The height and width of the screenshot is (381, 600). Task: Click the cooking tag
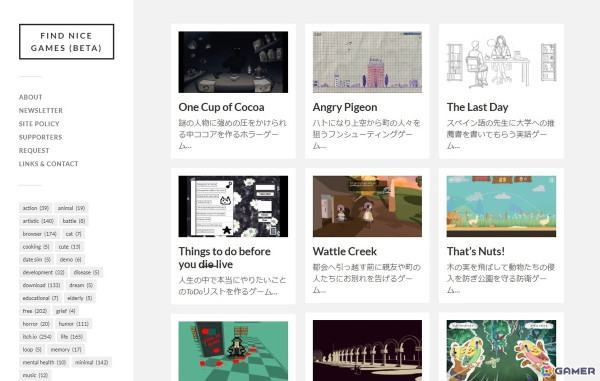(x=36, y=247)
